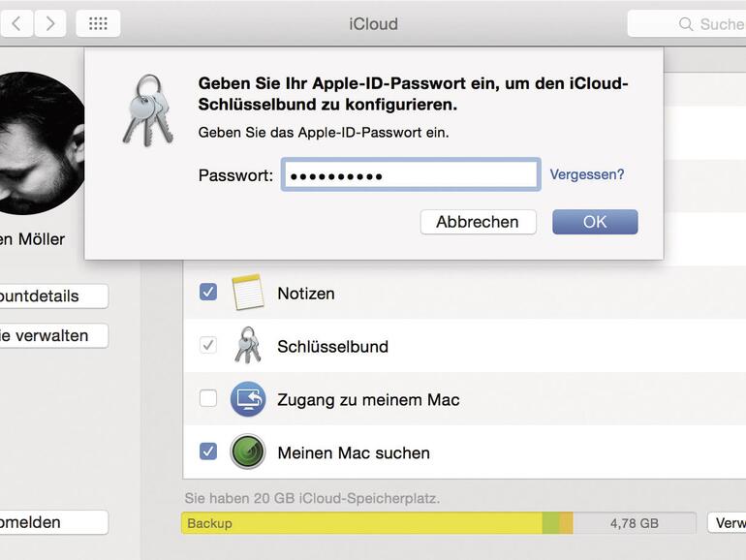
Task: Go back with the left arrow button
Action: 16,23
